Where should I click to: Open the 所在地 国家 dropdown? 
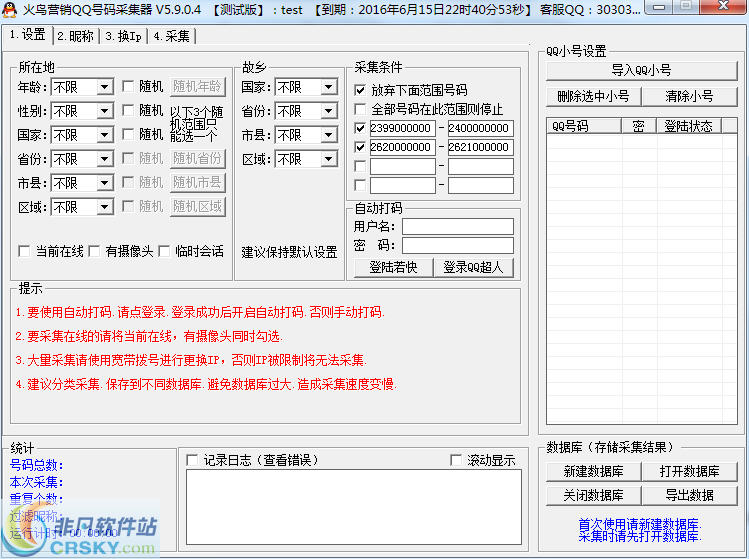coord(82,135)
